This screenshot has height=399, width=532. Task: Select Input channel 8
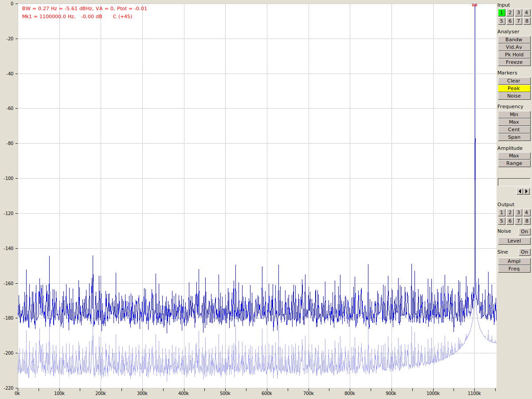point(527,21)
